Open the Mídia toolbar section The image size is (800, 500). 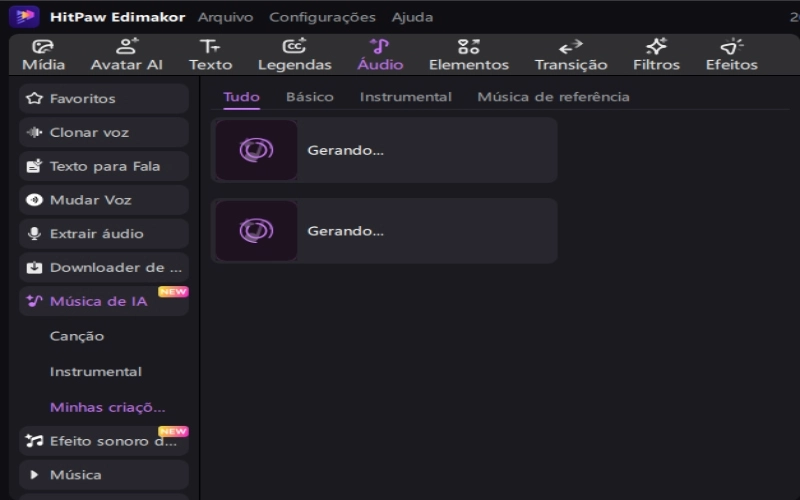click(x=43, y=55)
